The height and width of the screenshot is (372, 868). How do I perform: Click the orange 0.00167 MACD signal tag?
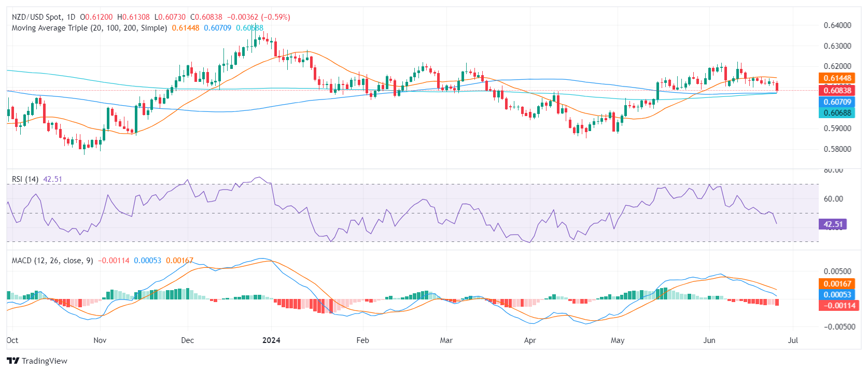837,284
